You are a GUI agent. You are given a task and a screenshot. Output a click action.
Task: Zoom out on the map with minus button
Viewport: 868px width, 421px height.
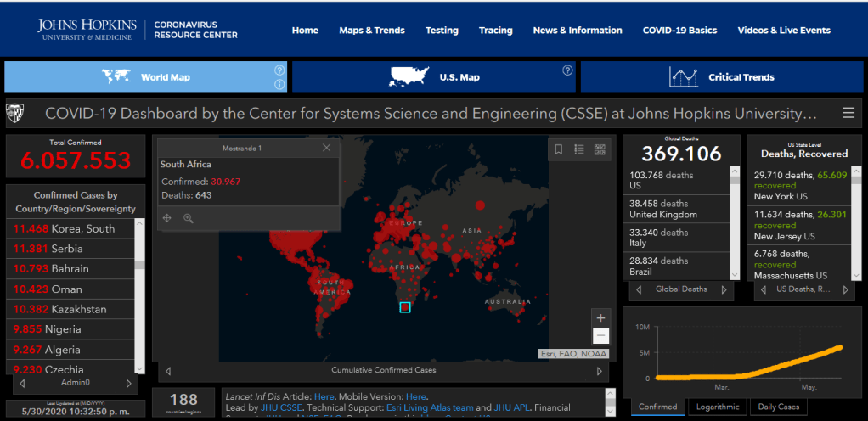point(600,335)
